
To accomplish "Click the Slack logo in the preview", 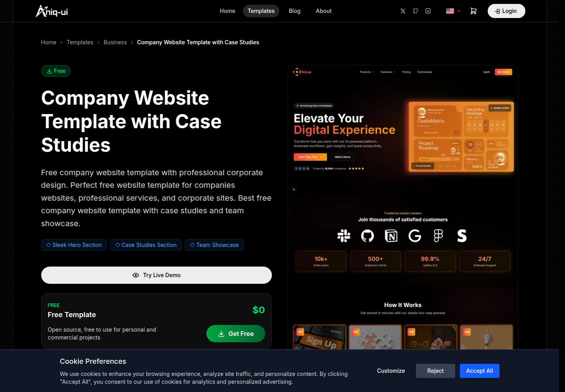I will coord(344,236).
